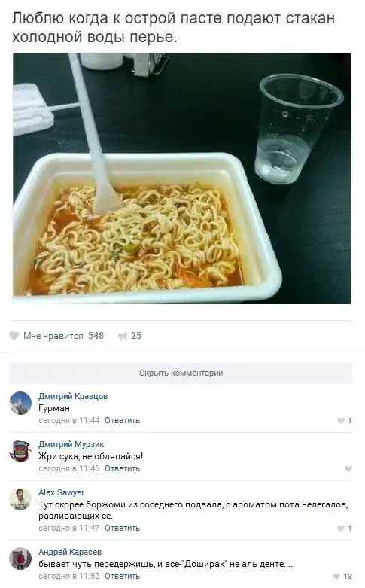Open Андрей Карасев's avatar
The width and height of the screenshot is (365, 588).
pyautogui.click(x=20, y=559)
